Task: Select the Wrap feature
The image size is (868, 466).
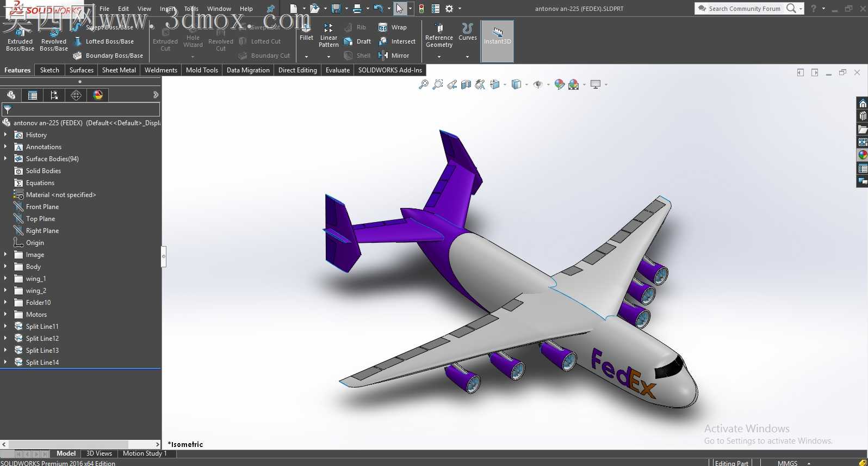Action: click(x=392, y=27)
